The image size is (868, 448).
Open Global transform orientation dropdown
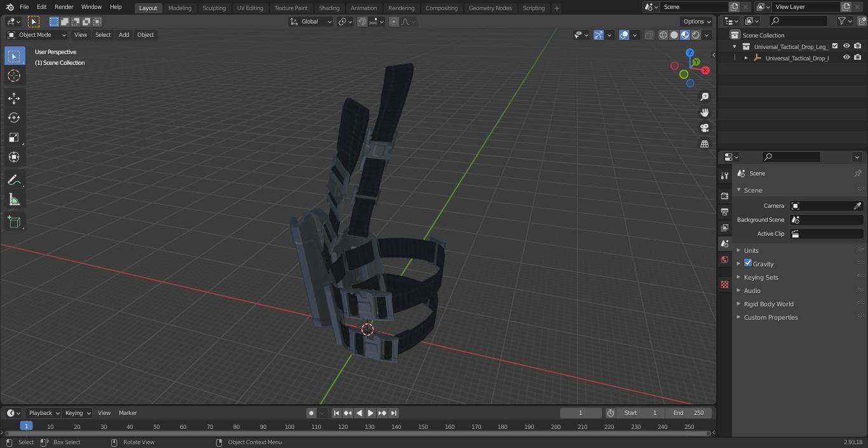coord(311,22)
